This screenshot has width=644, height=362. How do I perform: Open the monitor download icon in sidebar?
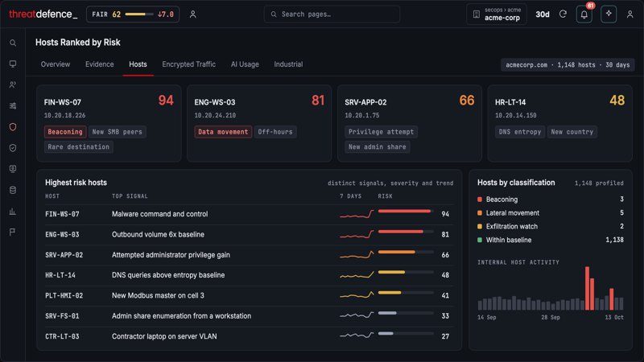[13, 169]
